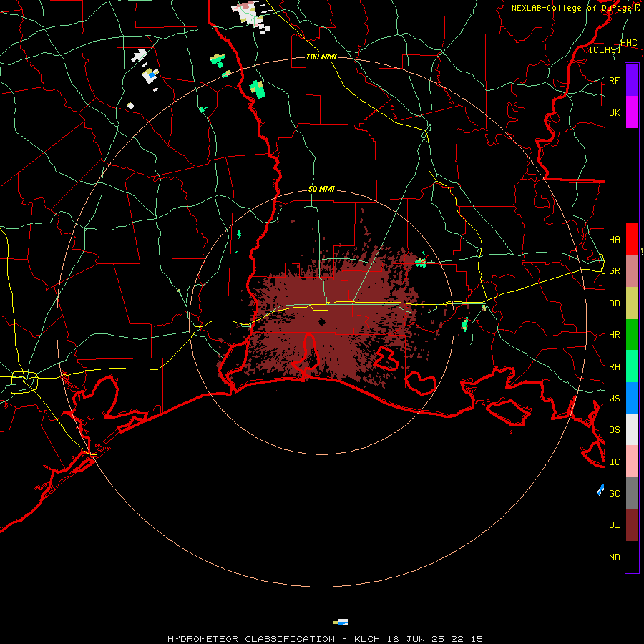Click the small logo above the title
This screenshot has width=644, height=644.
[x=341, y=623]
